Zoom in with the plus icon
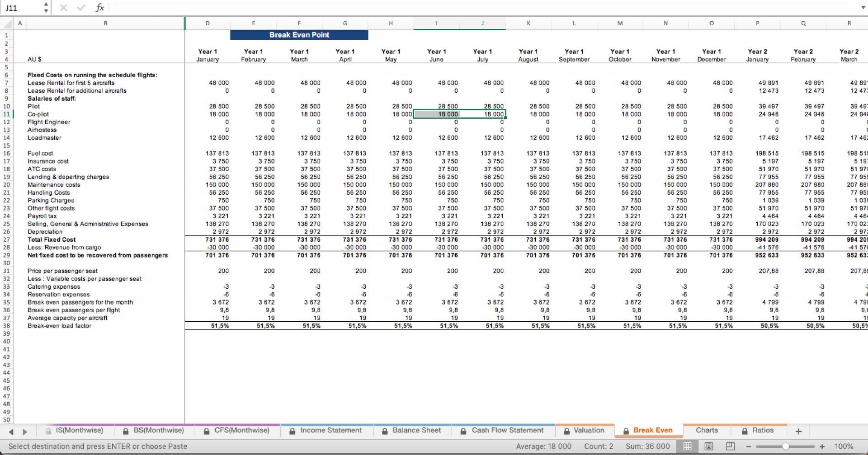This screenshot has height=455, width=868. pyautogui.click(x=822, y=446)
